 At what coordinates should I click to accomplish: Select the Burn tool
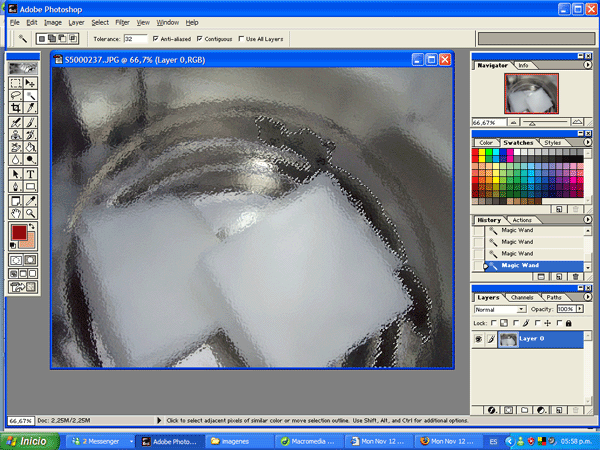(x=30, y=159)
